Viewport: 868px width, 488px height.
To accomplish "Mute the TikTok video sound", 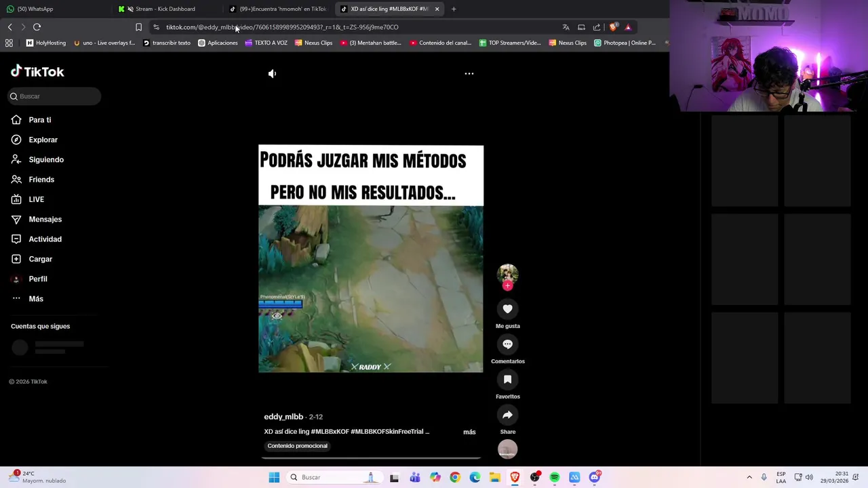I will 272,73.
